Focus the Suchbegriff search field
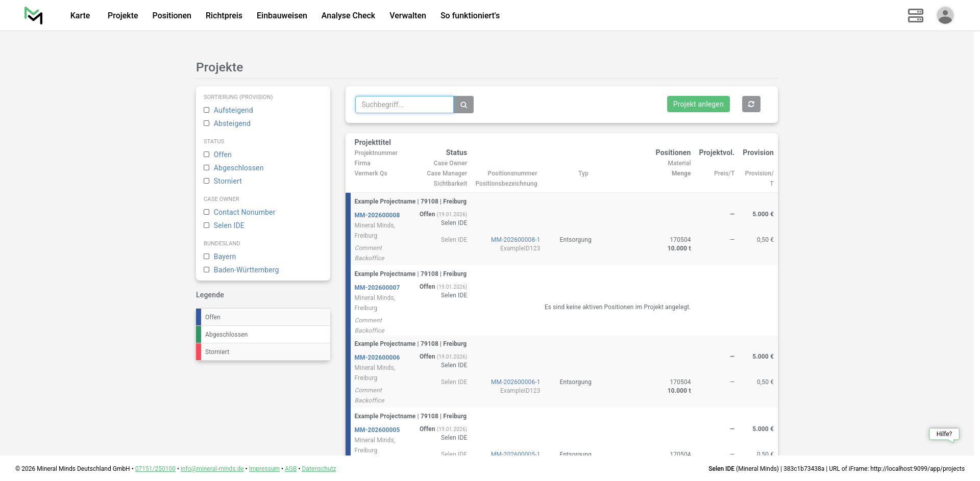The height and width of the screenshot is (481, 980). tap(404, 105)
